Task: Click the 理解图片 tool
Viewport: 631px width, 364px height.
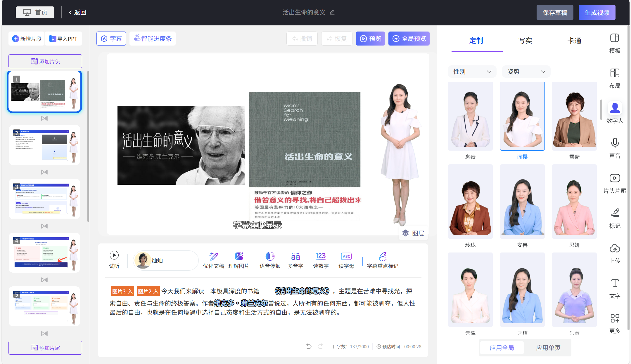Action: coord(239,260)
